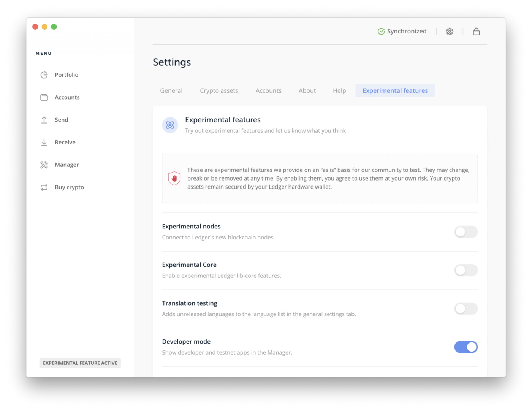Screen dimensions: 532x412
Task: Click 'Show developer and testnet apps' description
Action: [x=227, y=352]
